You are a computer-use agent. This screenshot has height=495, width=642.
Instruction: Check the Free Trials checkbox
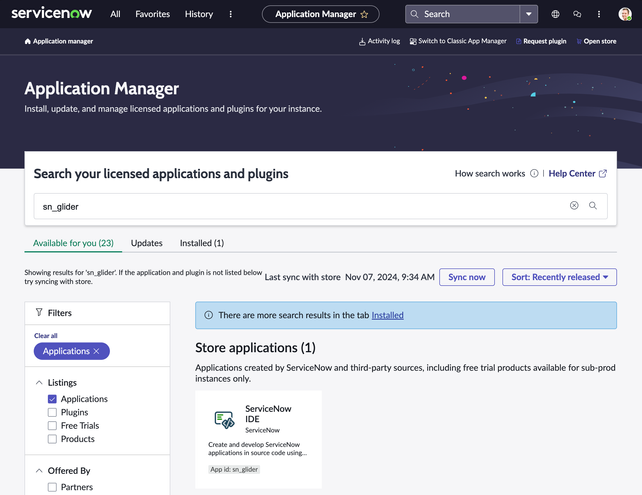52,425
